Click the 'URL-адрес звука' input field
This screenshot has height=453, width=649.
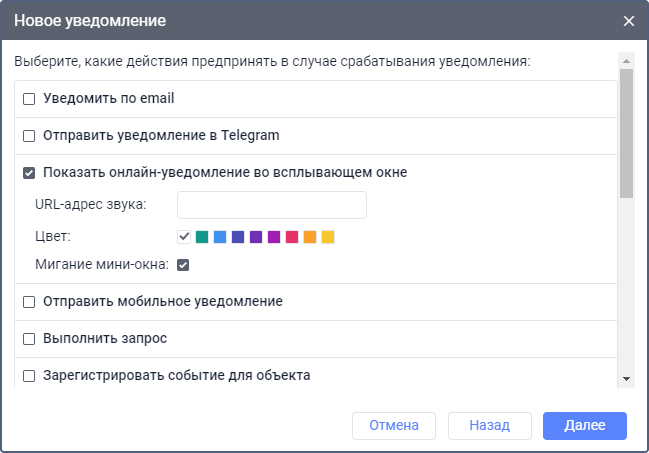click(271, 205)
